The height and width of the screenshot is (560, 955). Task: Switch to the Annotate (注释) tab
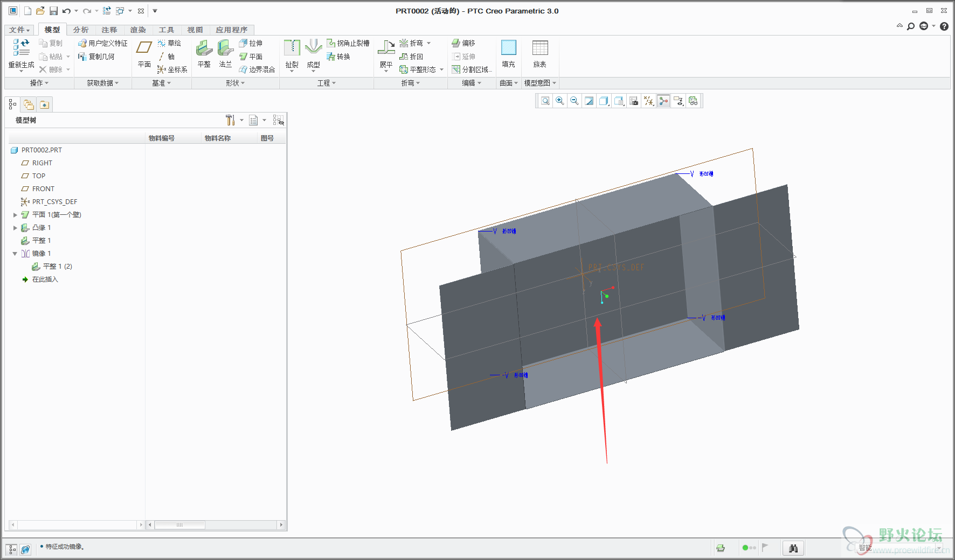(109, 30)
